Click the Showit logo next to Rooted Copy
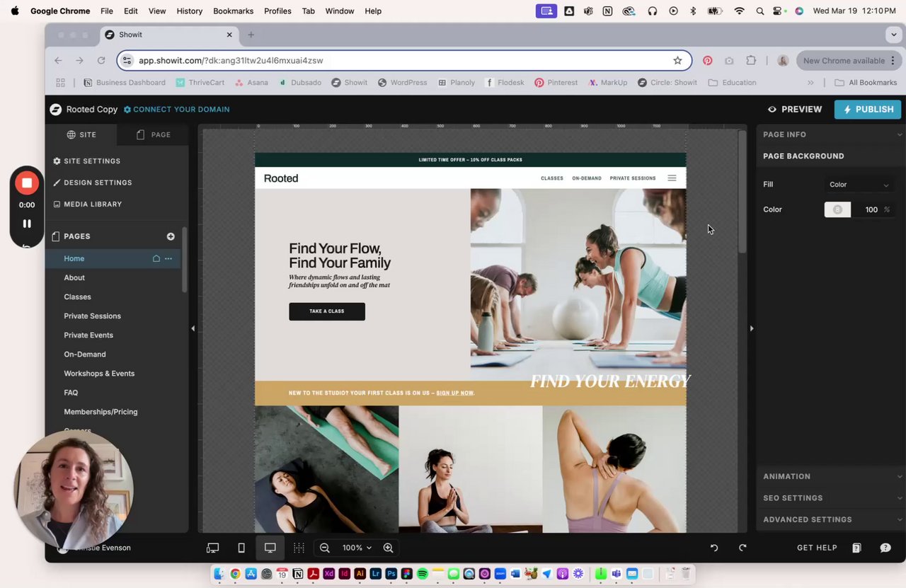 (x=55, y=110)
